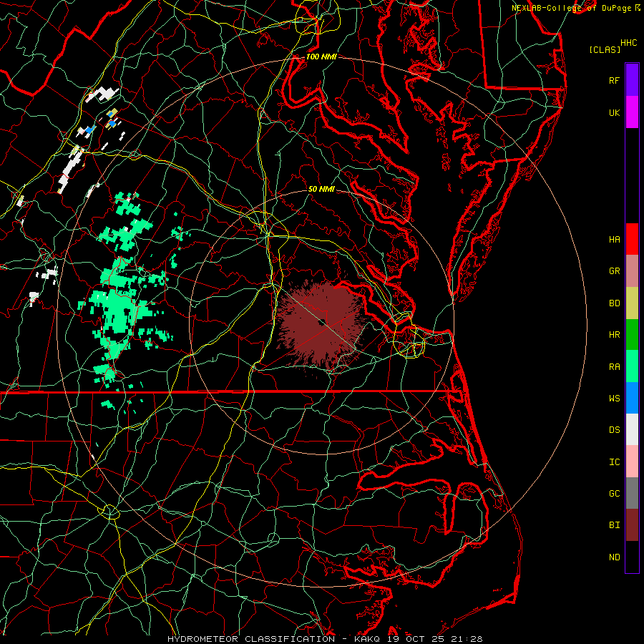644x644 pixels.
Task: Click the RF purple legend swatch
Action: pos(632,80)
